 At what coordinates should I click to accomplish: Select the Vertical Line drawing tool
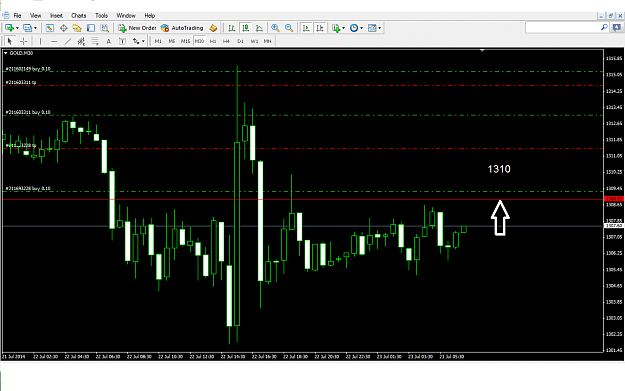40,41
